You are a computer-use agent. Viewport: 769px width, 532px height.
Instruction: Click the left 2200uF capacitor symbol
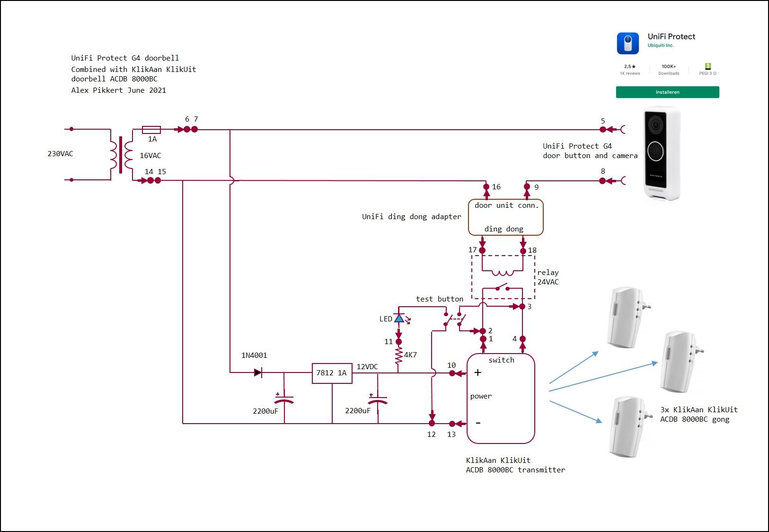click(284, 399)
